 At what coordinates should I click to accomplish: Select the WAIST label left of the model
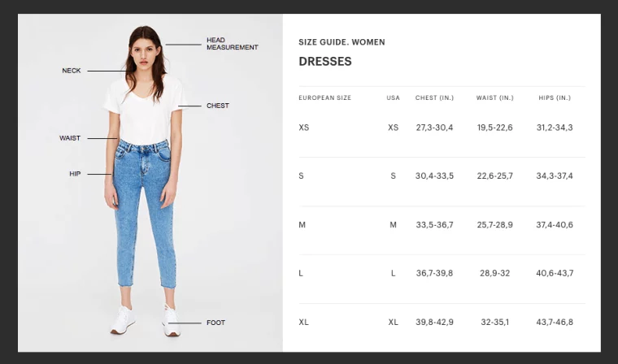tap(70, 138)
